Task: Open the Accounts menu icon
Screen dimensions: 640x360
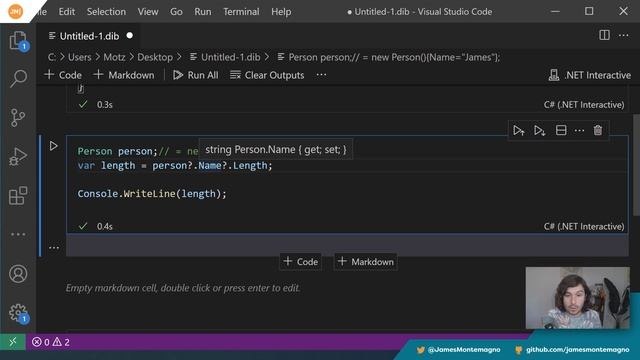Action: [x=18, y=274]
